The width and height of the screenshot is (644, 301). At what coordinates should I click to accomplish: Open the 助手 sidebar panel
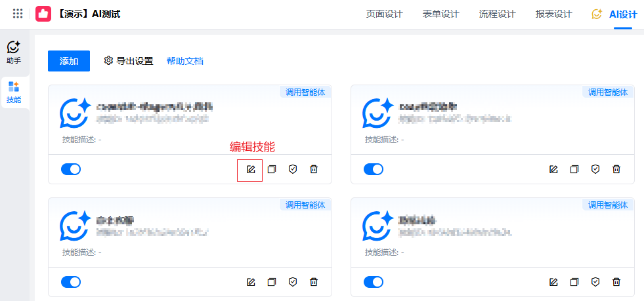coord(14,52)
